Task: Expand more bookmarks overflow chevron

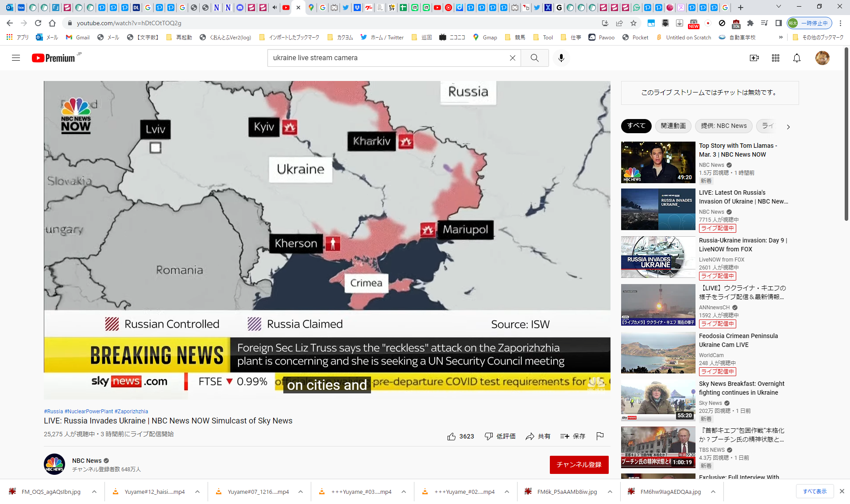Action: pyautogui.click(x=780, y=38)
